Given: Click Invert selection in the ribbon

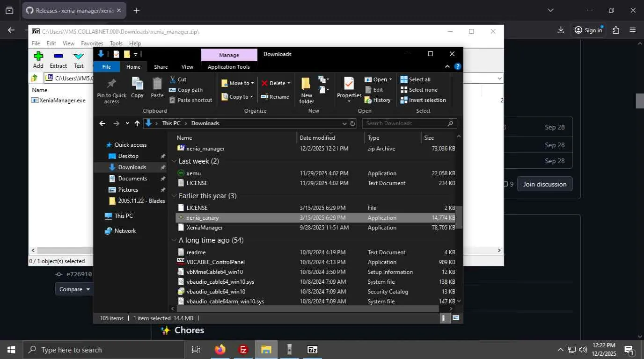Looking at the screenshot, I should pyautogui.click(x=423, y=100).
